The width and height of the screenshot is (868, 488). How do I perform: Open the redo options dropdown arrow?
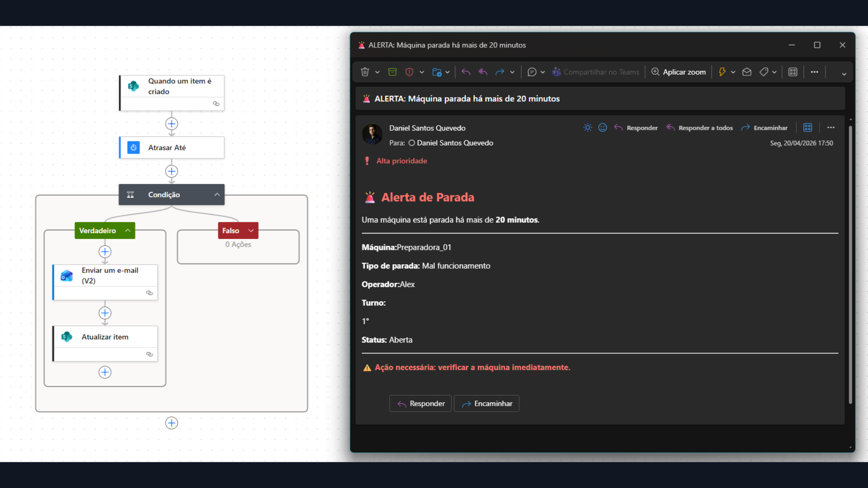tap(513, 72)
